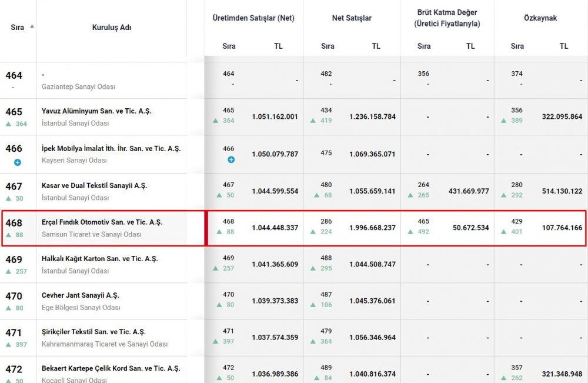Select Ege Bölgesi Sanayi Odası text

click(81, 308)
